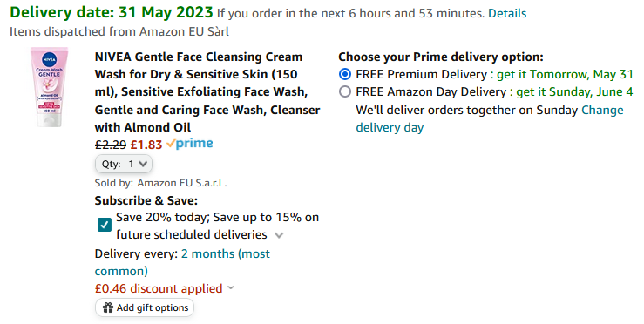This screenshot has width=644, height=324.
Task: Click the NIVEA product thumbnail image
Action: (x=50, y=86)
